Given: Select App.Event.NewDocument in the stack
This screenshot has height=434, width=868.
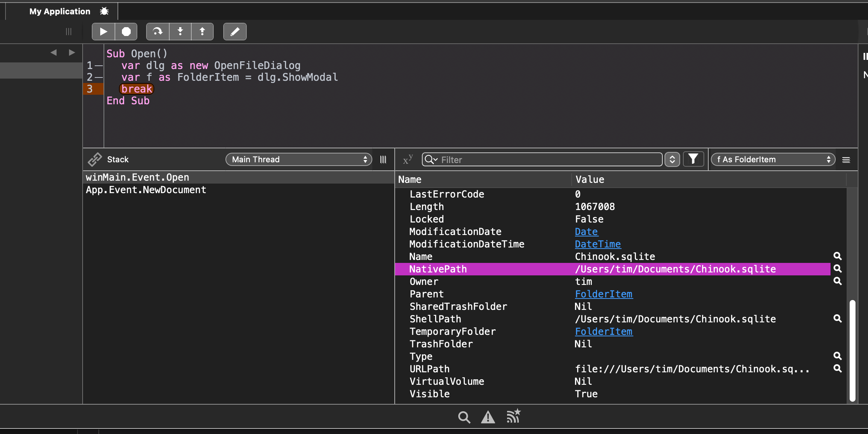Looking at the screenshot, I should [146, 190].
